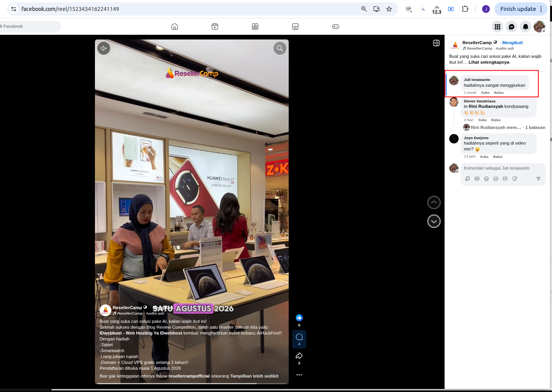The width and height of the screenshot is (552, 392).
Task: Collapse caption with Tampilkan lebih sedikit
Action: pos(254,376)
